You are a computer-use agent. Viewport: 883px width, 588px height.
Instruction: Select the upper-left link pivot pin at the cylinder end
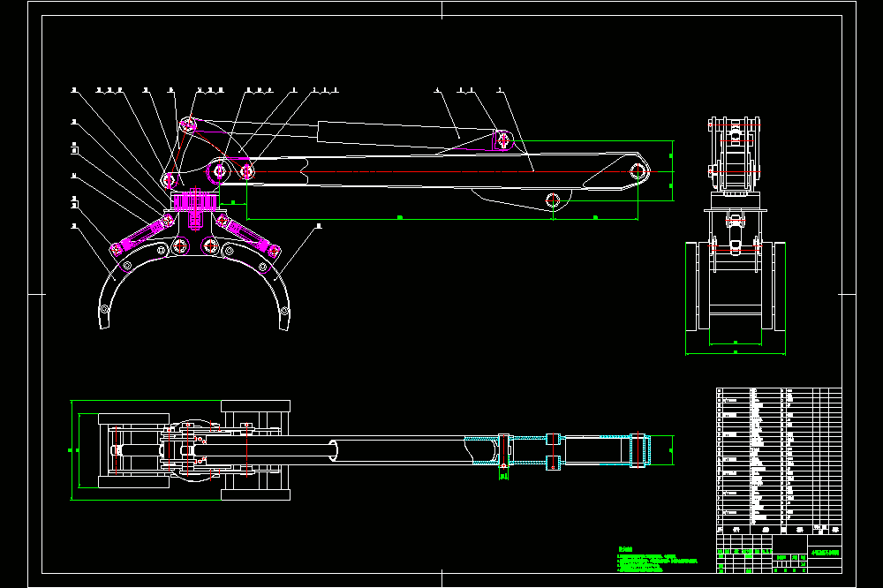pos(187,125)
